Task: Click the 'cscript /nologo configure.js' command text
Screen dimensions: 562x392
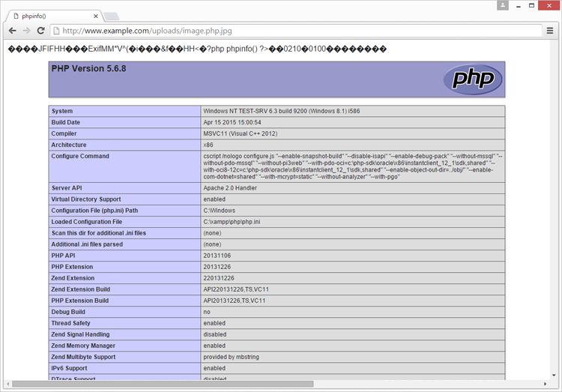Action: point(239,156)
